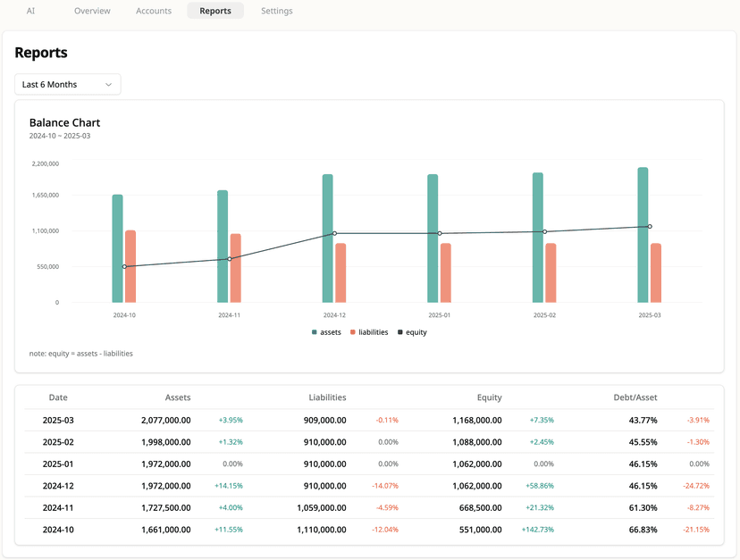
Task: Click the 2024-10 liabilities bar
Action: point(130,266)
